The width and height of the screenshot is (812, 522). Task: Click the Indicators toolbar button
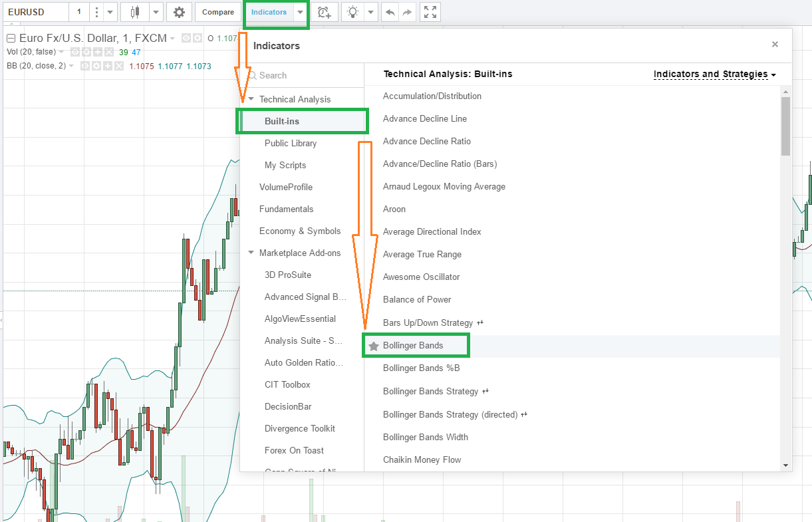tap(269, 12)
